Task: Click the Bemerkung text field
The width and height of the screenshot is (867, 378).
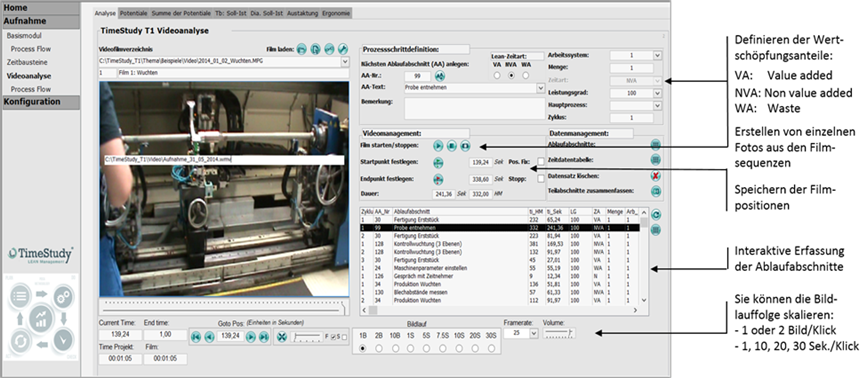Action: [x=474, y=109]
